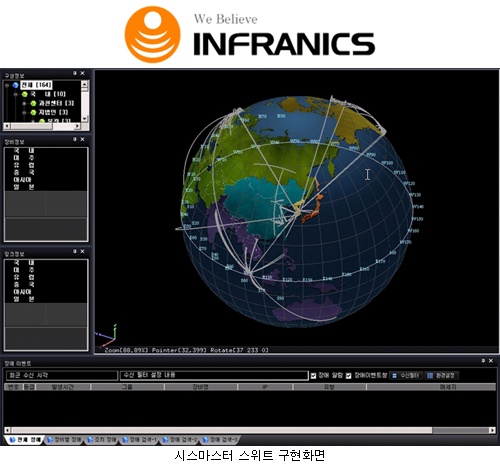
Task: Click the pushpin icon on the 장비정보 panel
Action: 75,139
